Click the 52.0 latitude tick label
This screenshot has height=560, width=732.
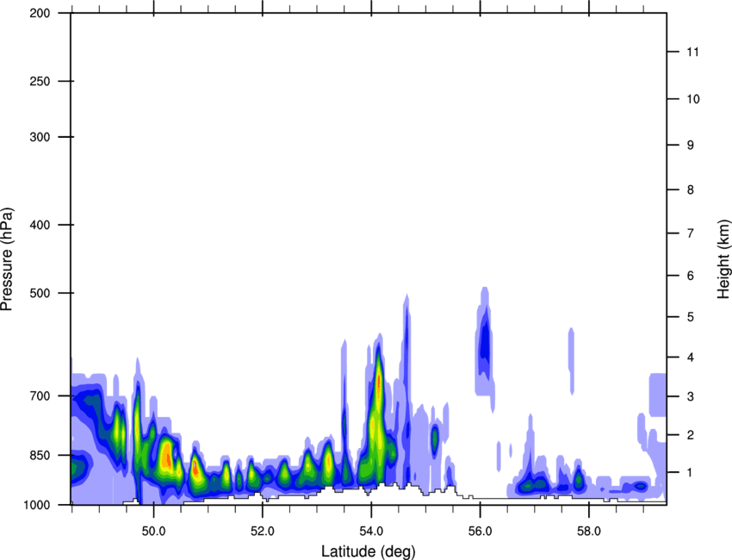point(263,532)
